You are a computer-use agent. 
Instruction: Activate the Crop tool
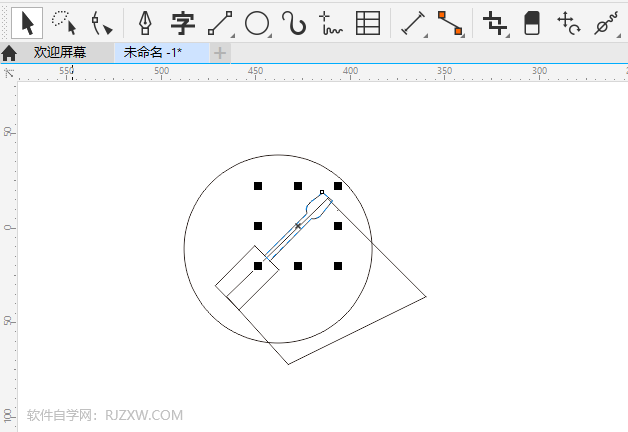495,23
